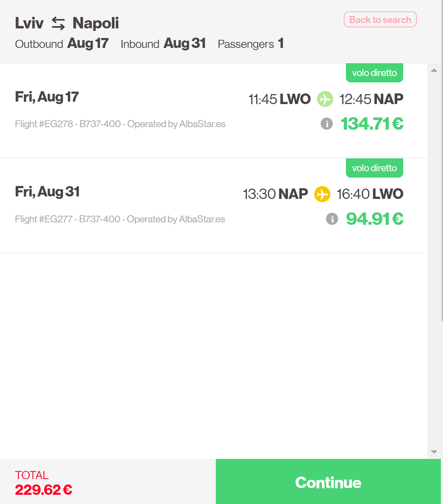
Task: Click the green plane icon on outbound flight
Action: click(325, 99)
